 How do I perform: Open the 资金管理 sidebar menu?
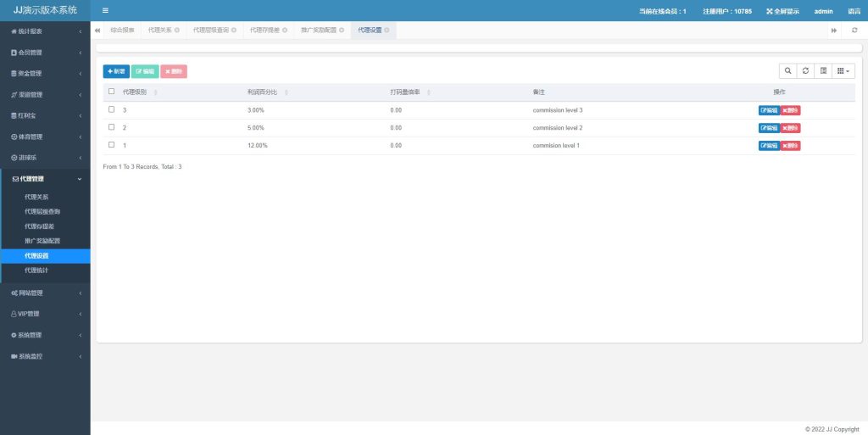tap(45, 74)
